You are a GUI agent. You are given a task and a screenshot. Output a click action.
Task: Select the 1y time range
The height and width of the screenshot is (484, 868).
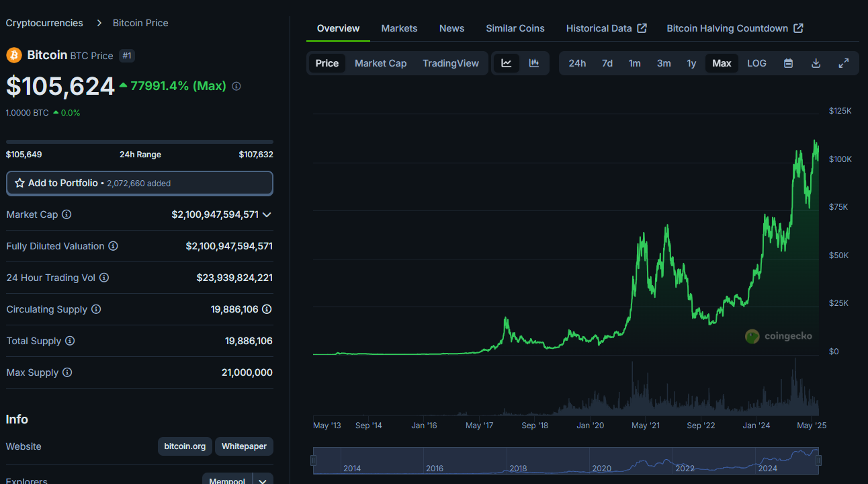tap(691, 63)
